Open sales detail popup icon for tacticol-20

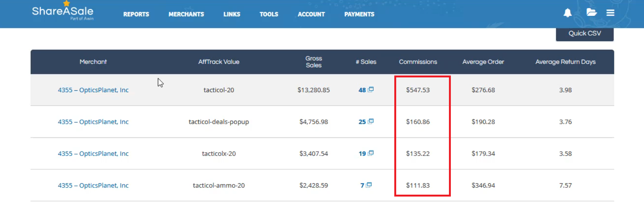(371, 90)
